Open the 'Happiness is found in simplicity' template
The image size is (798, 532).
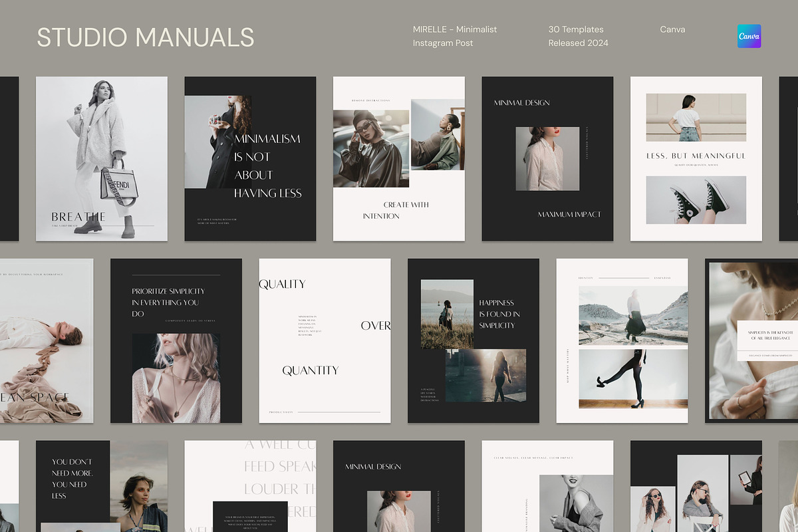pos(473,341)
